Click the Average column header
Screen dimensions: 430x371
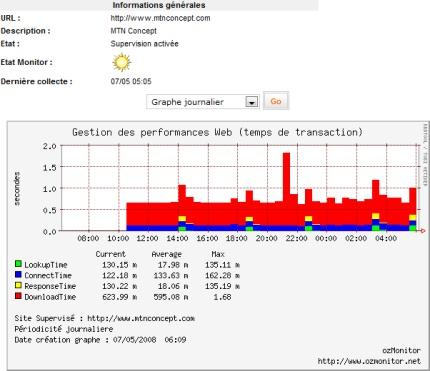point(167,254)
